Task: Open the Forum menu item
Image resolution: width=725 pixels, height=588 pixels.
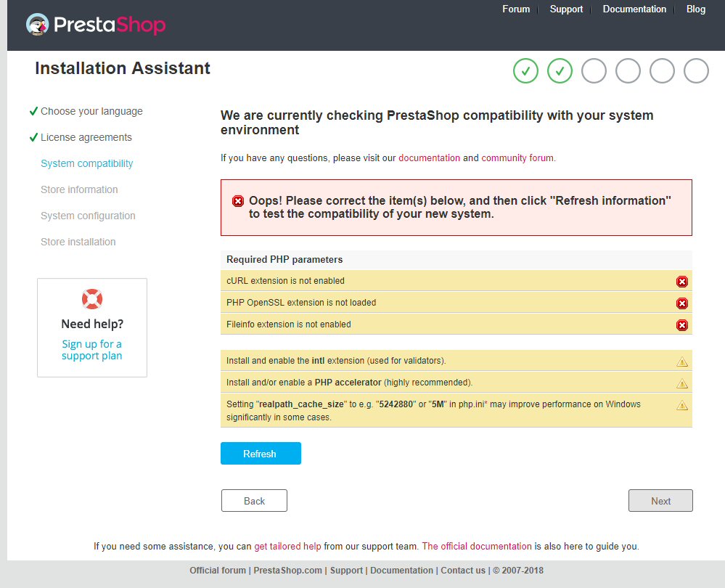Action: 516,9
